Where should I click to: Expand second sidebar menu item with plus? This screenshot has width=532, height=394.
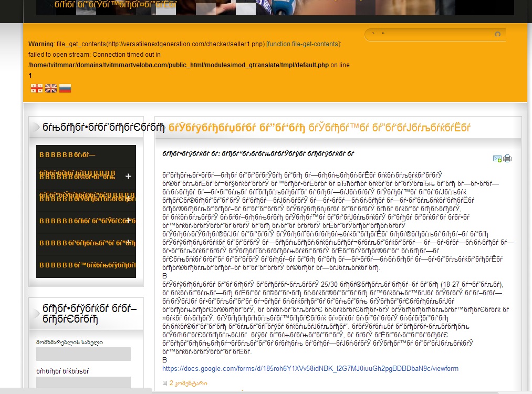tap(128, 176)
